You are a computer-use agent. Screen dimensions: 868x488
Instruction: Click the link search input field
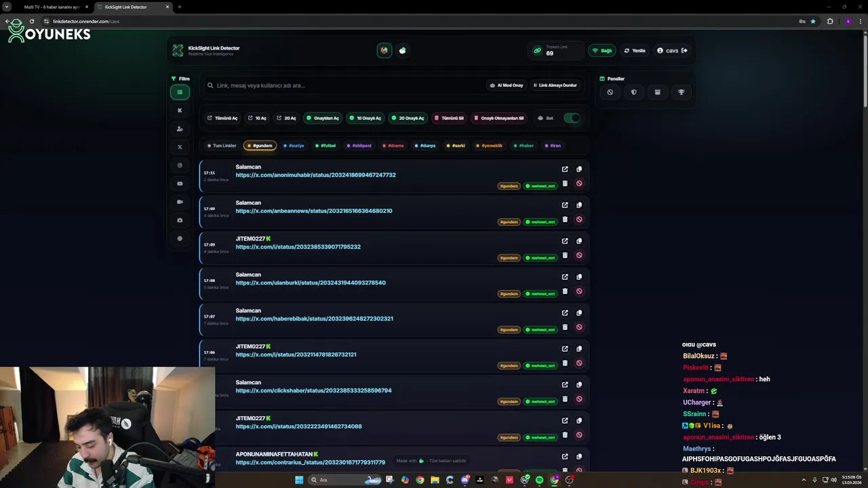(x=342, y=85)
